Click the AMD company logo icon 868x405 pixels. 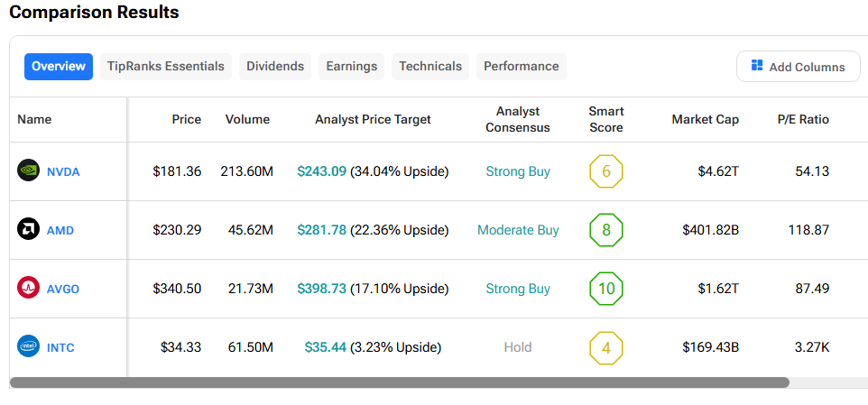coord(28,229)
